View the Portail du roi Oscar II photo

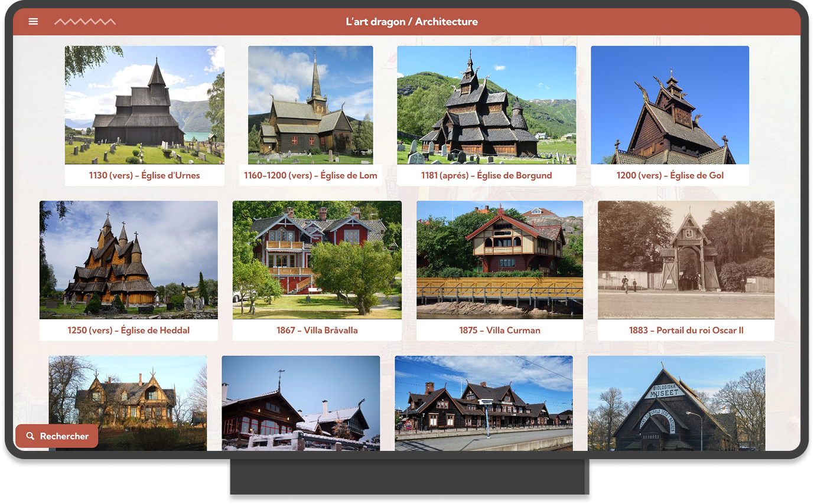(x=686, y=260)
